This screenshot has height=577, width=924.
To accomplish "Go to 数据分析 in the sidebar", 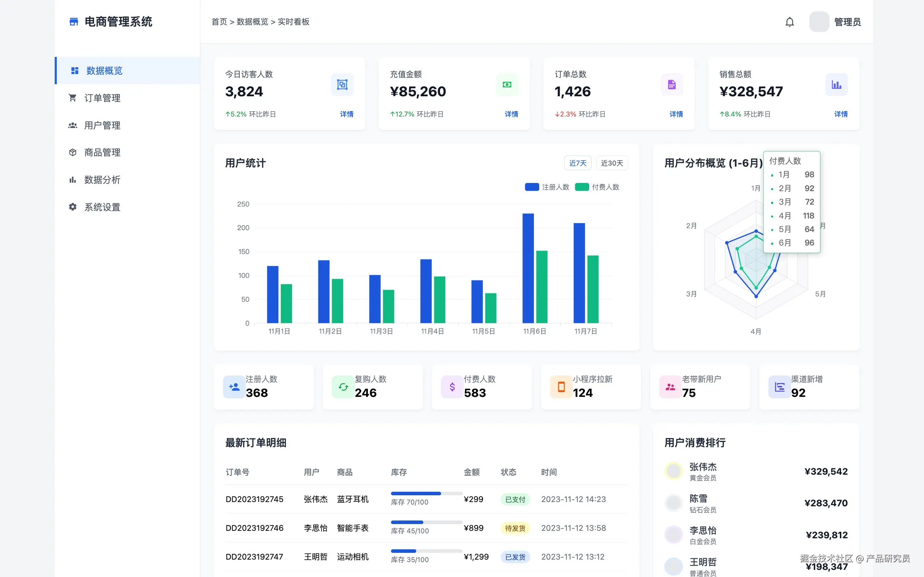I will point(102,180).
